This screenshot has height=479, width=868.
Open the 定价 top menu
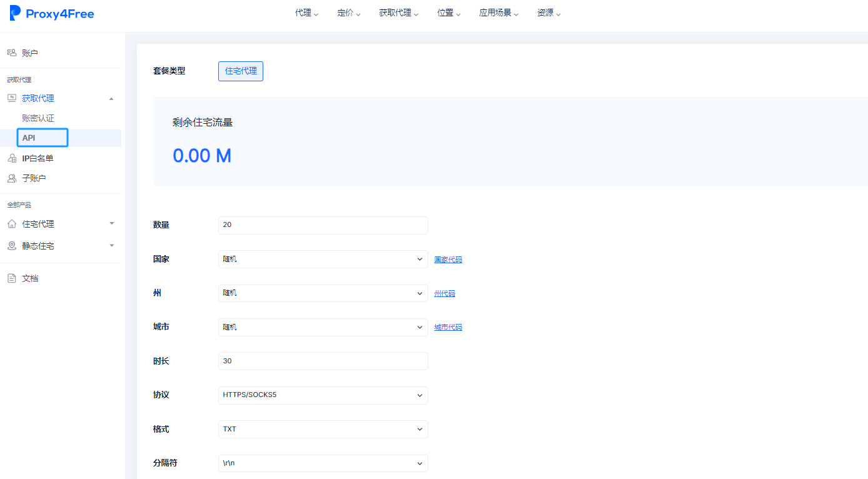348,13
